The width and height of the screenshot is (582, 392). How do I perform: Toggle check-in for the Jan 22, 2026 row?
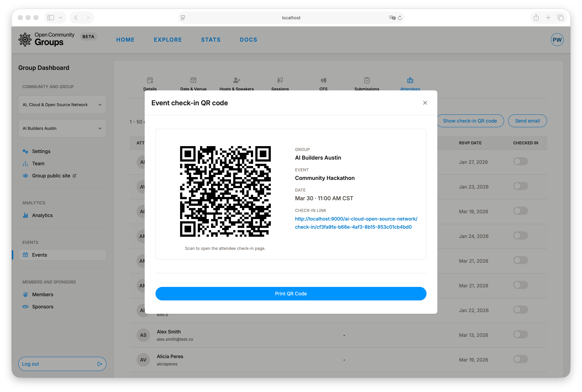[x=521, y=310]
